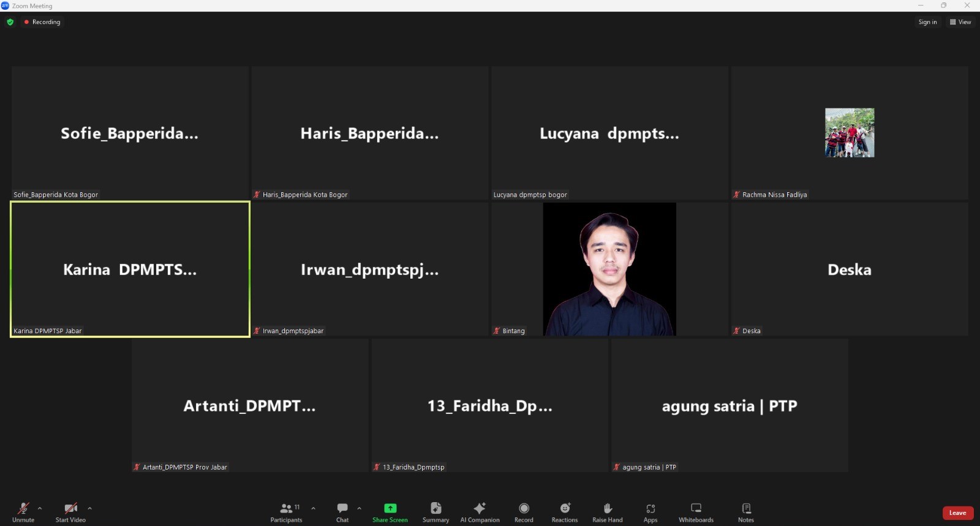Leave the meeting
The width and height of the screenshot is (980, 526).
pyautogui.click(x=957, y=513)
